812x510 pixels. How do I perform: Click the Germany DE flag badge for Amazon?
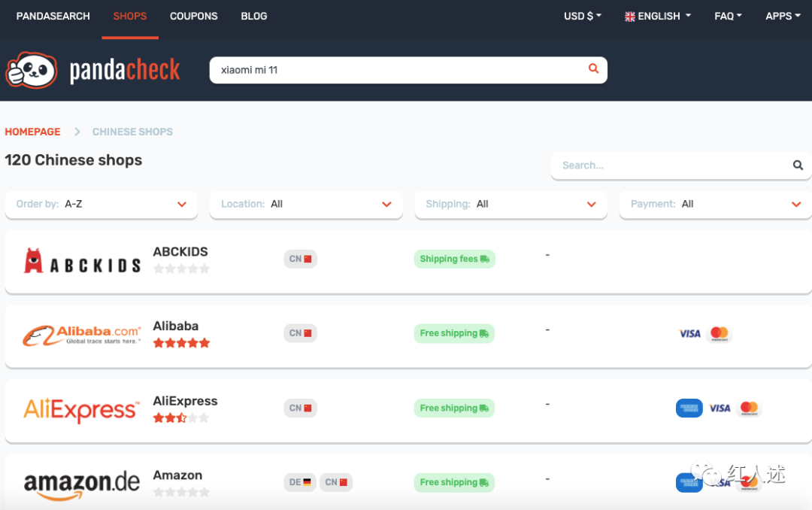tap(300, 482)
